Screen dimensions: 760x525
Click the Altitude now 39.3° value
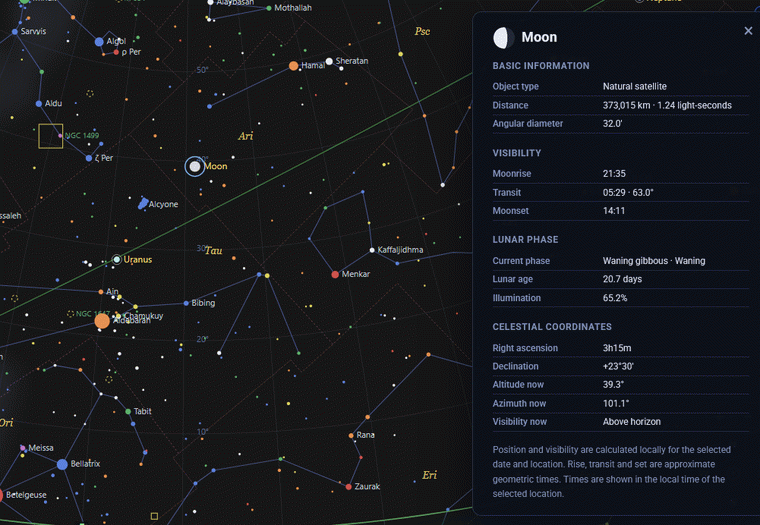tap(613, 384)
